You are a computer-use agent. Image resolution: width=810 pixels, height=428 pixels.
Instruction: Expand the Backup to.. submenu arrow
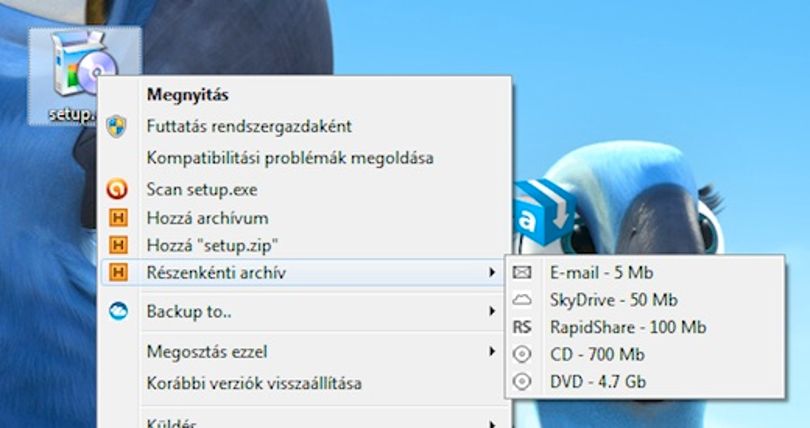coord(492,311)
